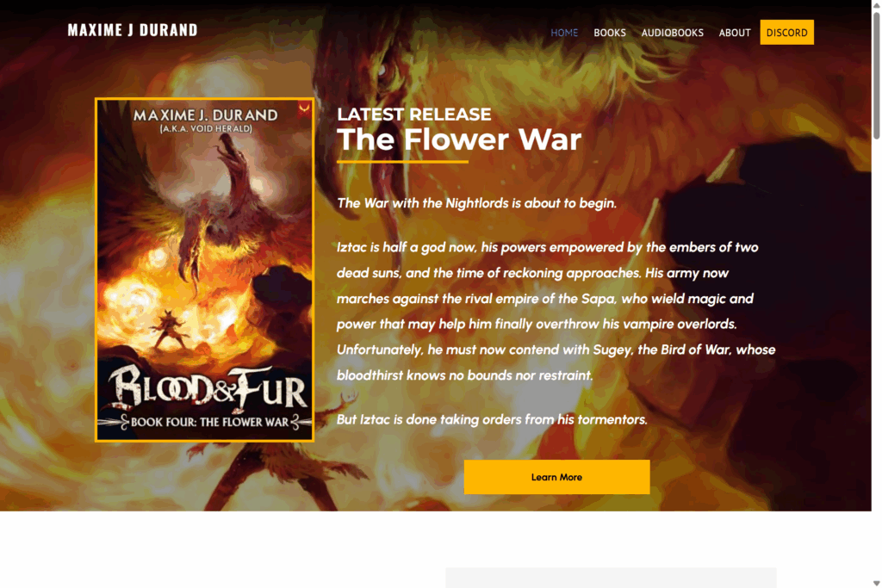
Task: Open the Audiobooks page
Action: [x=672, y=33]
